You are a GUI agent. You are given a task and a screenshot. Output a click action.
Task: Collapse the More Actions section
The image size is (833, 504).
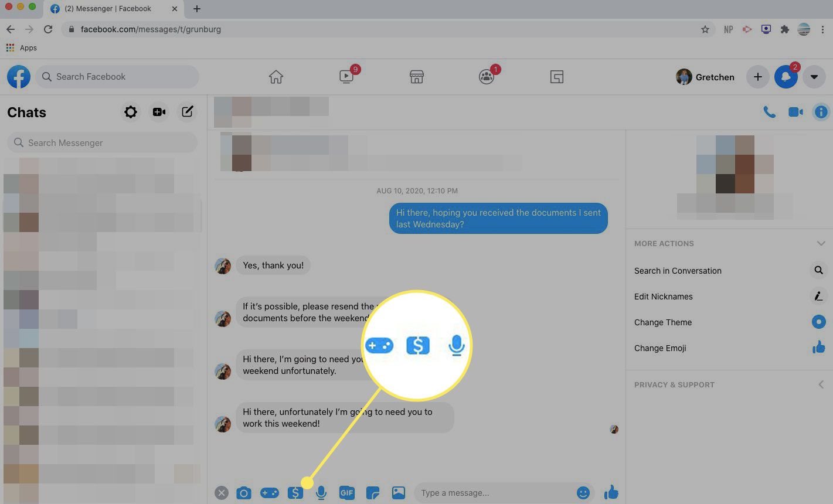point(821,243)
